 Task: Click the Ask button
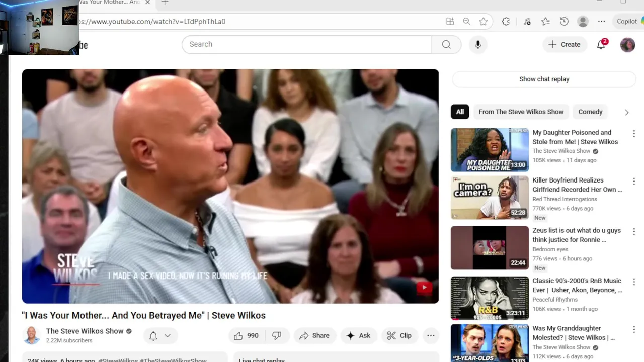359,335
